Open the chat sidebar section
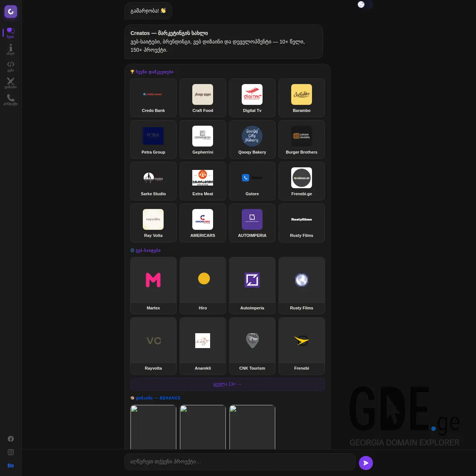Screen dimensions: 476x476 pos(11,33)
